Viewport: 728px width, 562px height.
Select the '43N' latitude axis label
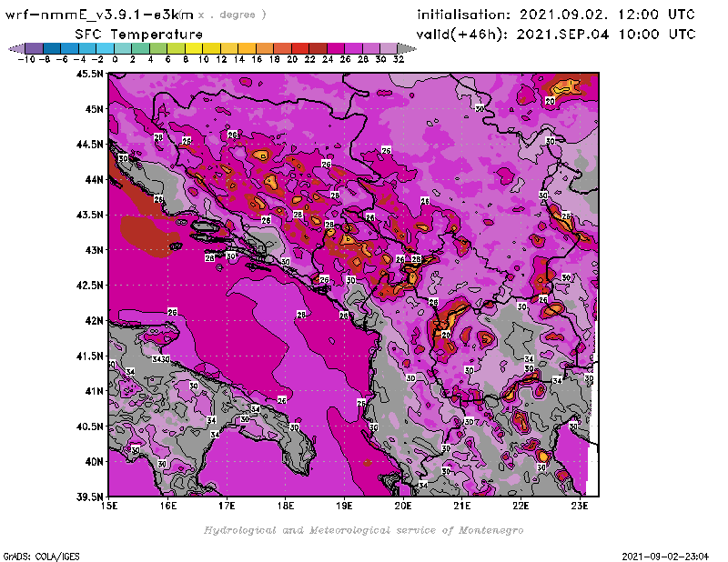pyautogui.click(x=94, y=250)
